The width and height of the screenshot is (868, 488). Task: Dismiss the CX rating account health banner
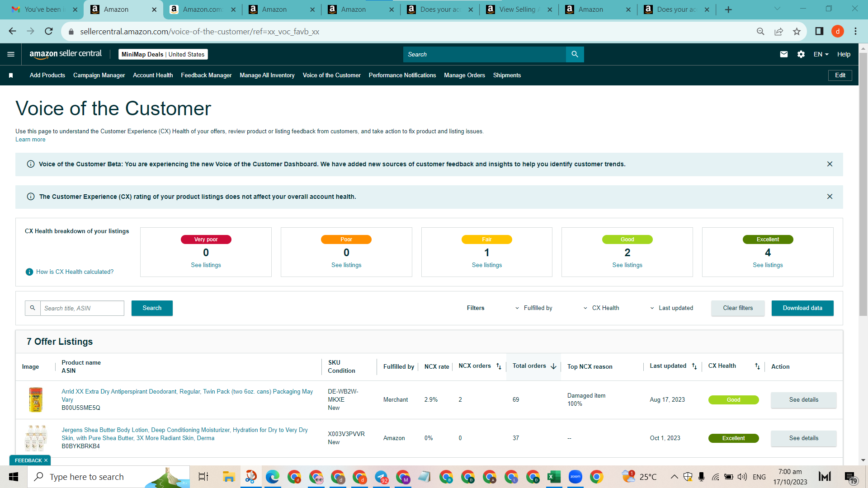830,197
